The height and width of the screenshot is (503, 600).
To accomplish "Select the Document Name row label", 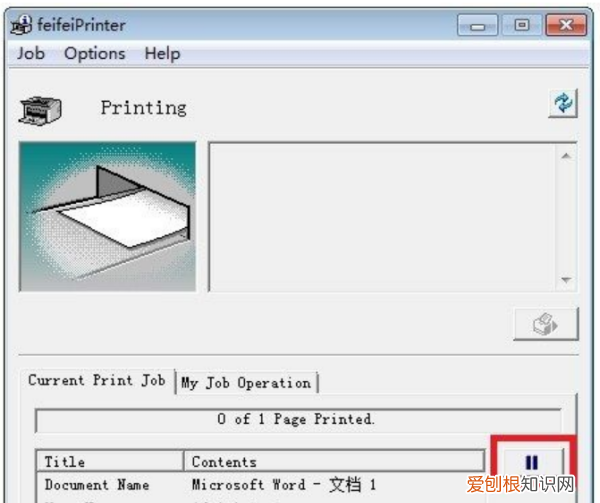I will click(x=97, y=485).
